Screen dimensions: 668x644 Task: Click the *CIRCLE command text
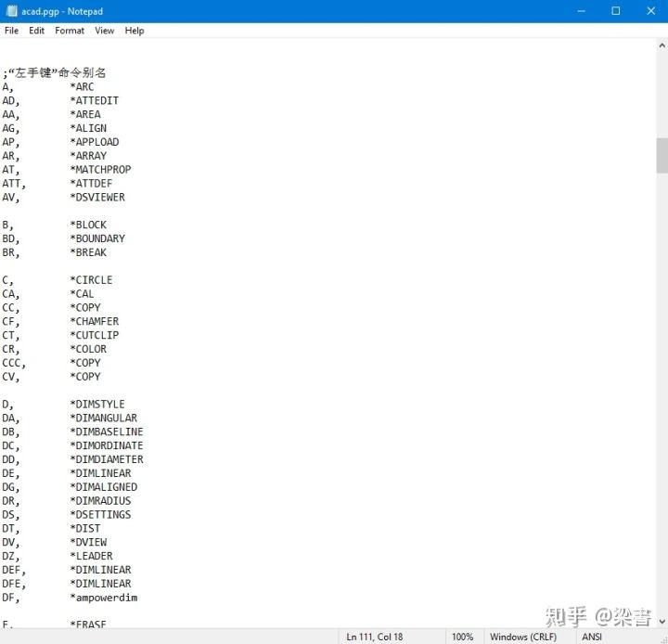[x=91, y=280]
